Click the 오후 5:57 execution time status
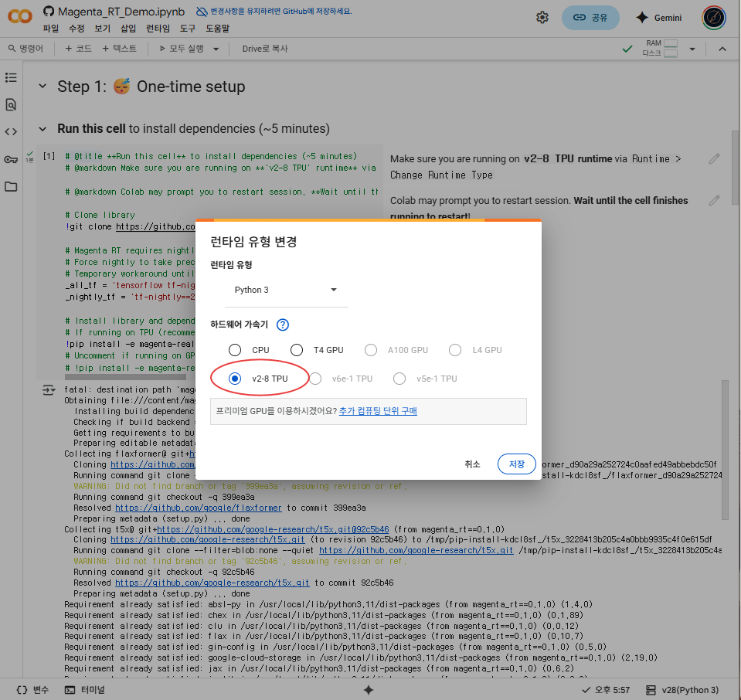The height and width of the screenshot is (700, 741). point(606,690)
